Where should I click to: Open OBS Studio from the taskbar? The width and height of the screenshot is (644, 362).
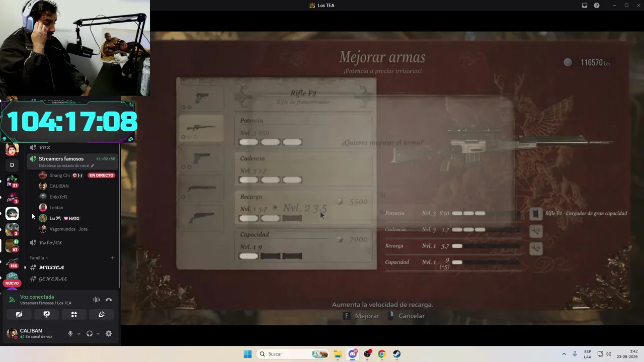(x=367, y=354)
